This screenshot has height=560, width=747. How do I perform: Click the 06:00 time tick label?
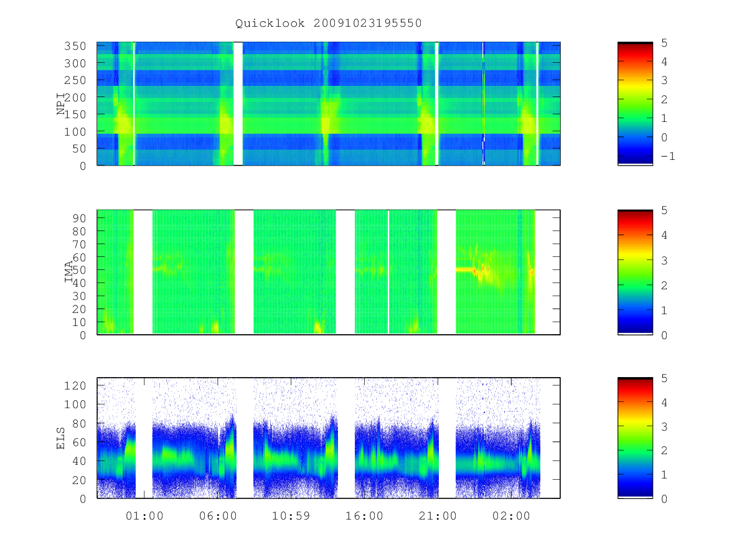click(x=218, y=516)
